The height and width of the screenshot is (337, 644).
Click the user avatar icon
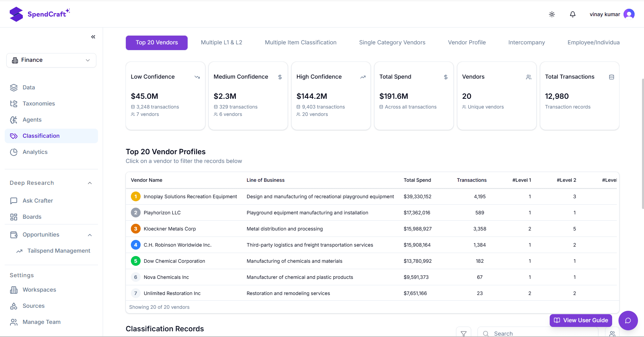tap(629, 14)
